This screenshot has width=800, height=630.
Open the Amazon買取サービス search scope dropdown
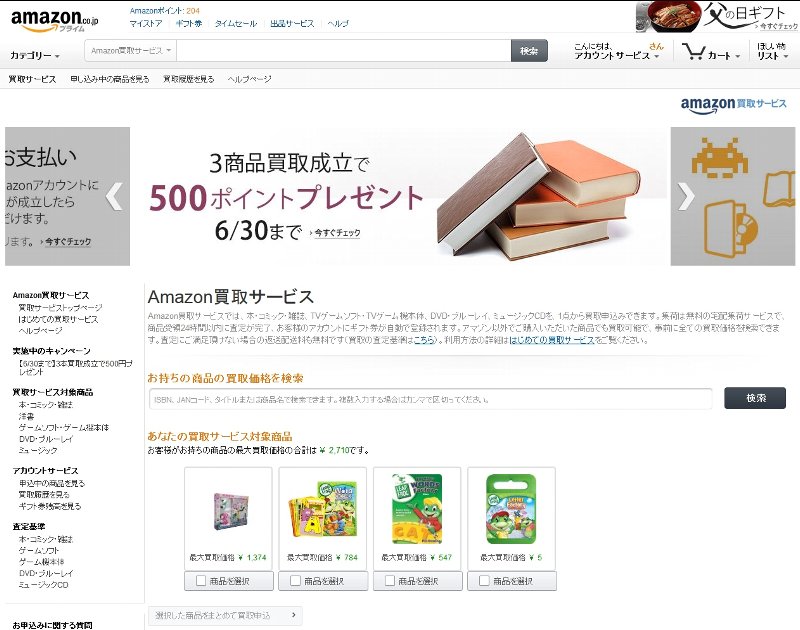pos(131,51)
